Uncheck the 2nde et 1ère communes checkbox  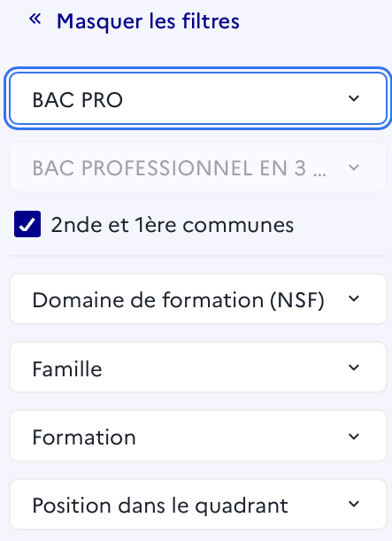[27, 224]
